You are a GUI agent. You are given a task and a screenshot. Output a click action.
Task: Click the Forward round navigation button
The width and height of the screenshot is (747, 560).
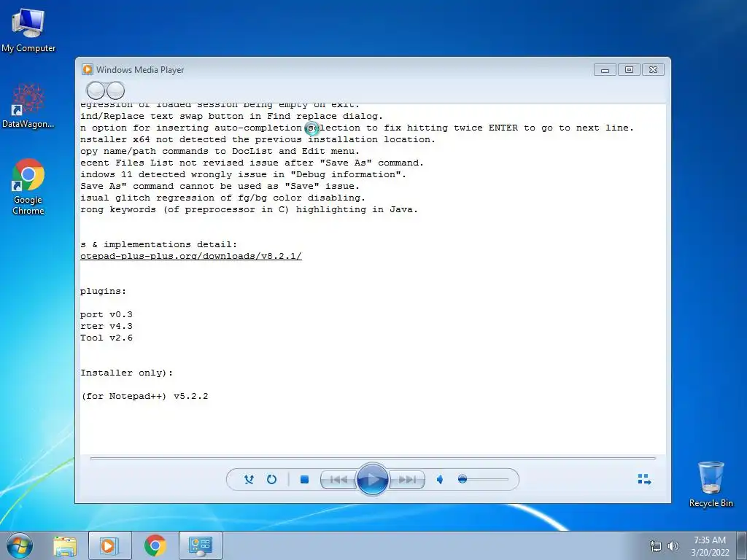(116, 90)
